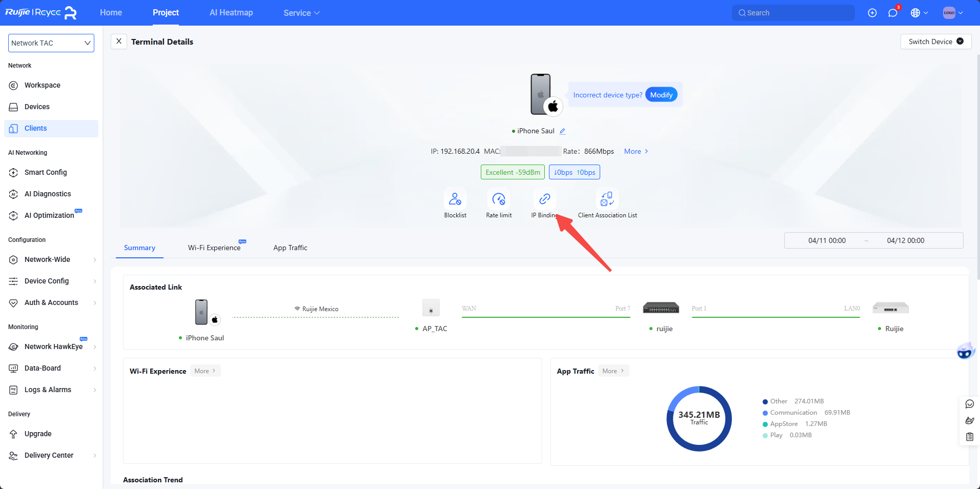Open the Rate limit icon
Viewport: 980px width, 489px height.
499,199
